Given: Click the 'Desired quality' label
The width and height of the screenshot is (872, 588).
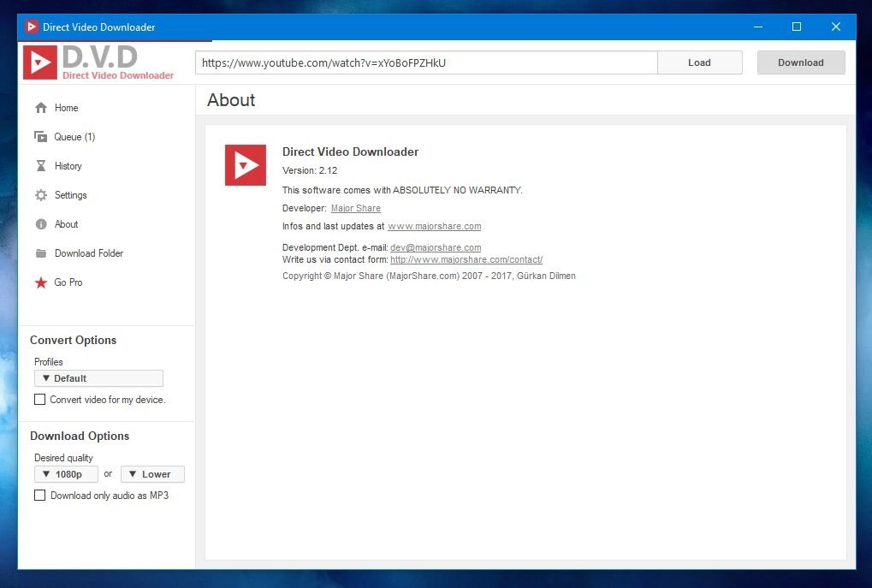Looking at the screenshot, I should pos(63,458).
